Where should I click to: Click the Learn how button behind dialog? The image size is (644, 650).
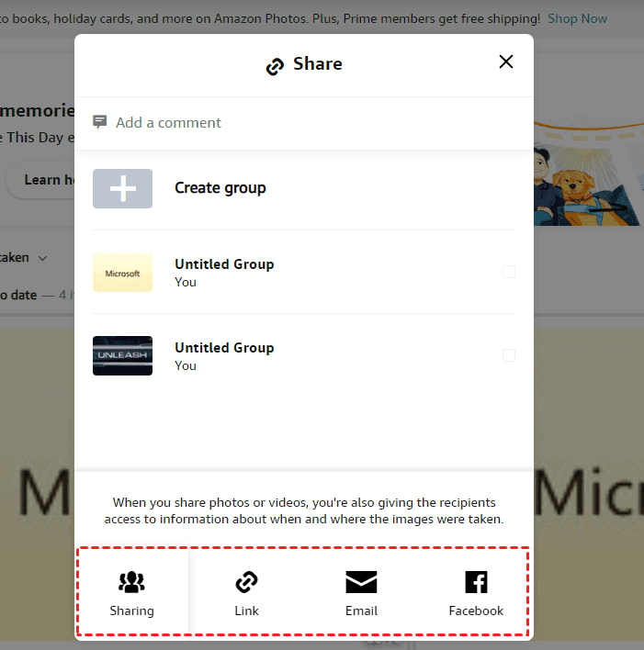click(40, 180)
